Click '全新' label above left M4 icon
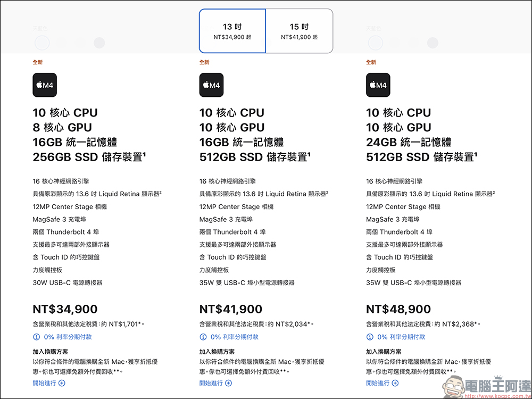 (38, 62)
